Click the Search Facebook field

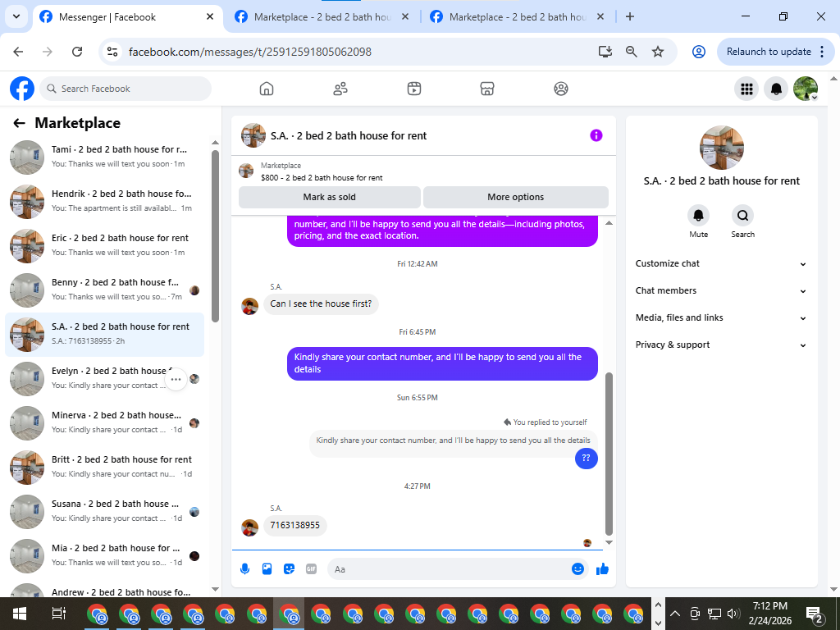(x=126, y=89)
